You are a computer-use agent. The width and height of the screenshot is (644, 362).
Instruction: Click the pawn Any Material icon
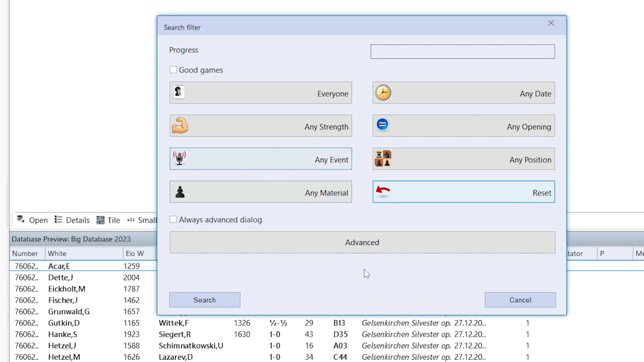point(180,192)
